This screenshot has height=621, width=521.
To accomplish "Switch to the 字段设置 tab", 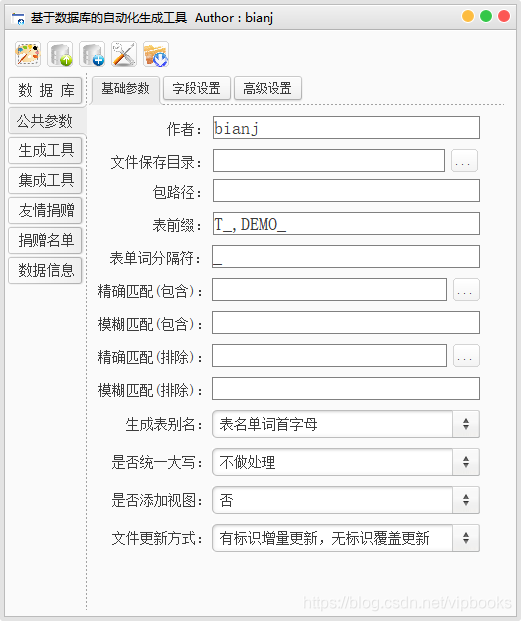I will click(197, 88).
